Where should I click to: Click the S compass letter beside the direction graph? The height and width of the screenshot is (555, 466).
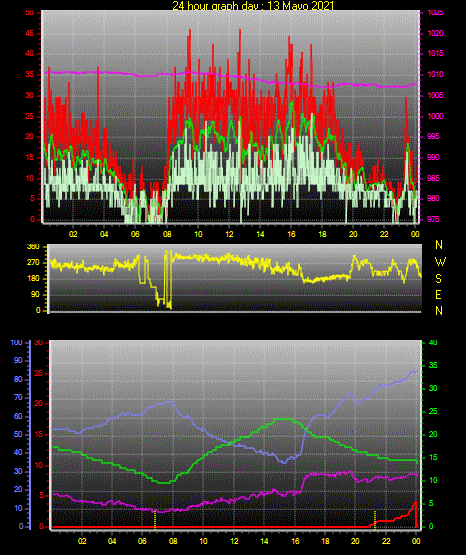click(438, 279)
